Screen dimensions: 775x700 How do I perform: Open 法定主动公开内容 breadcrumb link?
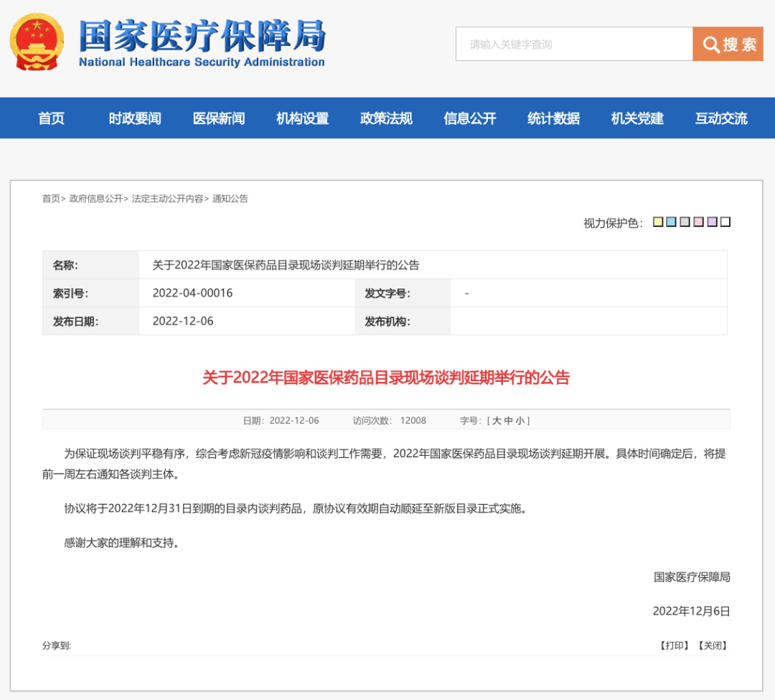[167, 199]
